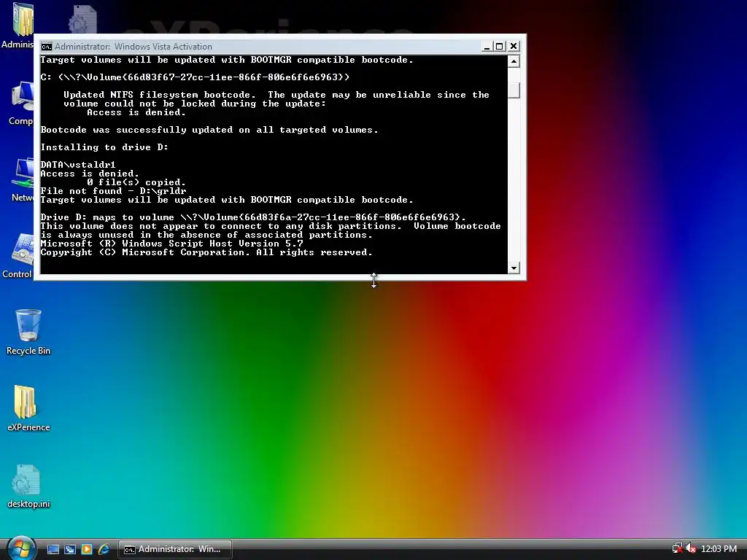Close the Windows Vista Activation console

pos(513,46)
